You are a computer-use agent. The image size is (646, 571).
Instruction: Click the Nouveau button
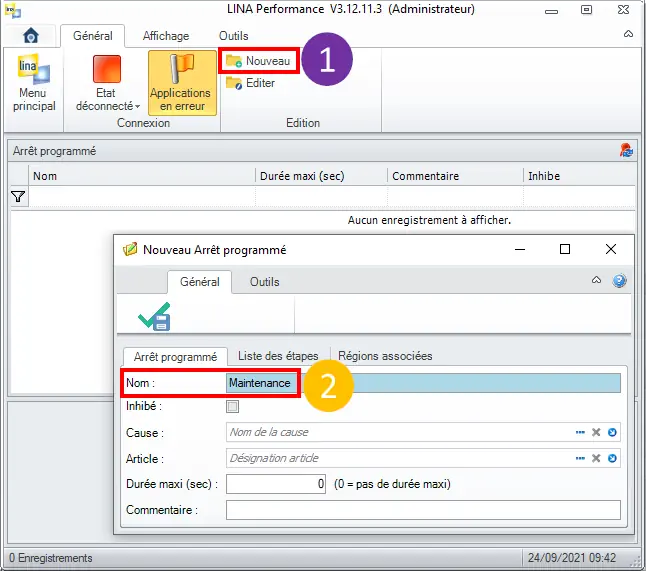click(259, 61)
